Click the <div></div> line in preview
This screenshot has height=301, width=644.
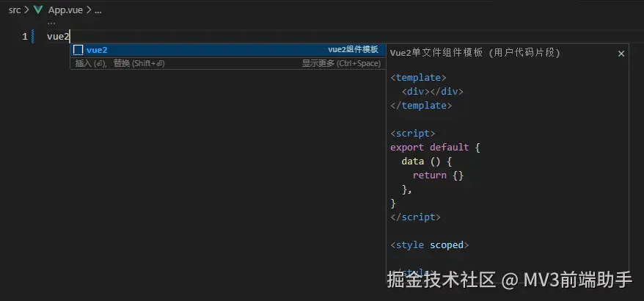[x=433, y=91]
